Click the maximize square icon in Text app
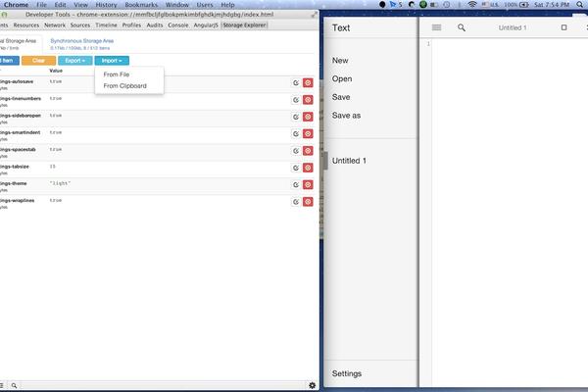 [564, 27]
